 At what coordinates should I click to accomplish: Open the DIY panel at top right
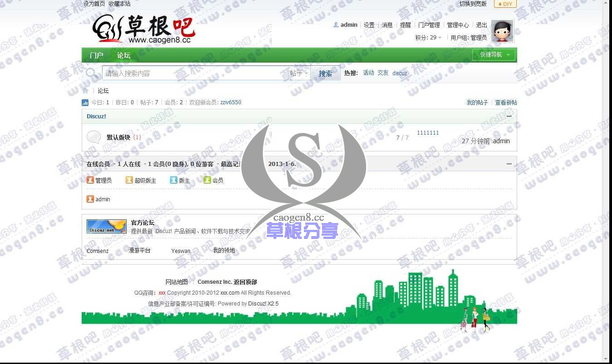click(x=505, y=4)
